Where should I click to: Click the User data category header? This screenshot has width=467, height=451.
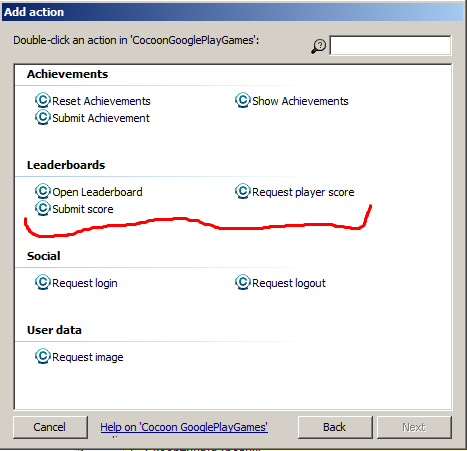[54, 330]
